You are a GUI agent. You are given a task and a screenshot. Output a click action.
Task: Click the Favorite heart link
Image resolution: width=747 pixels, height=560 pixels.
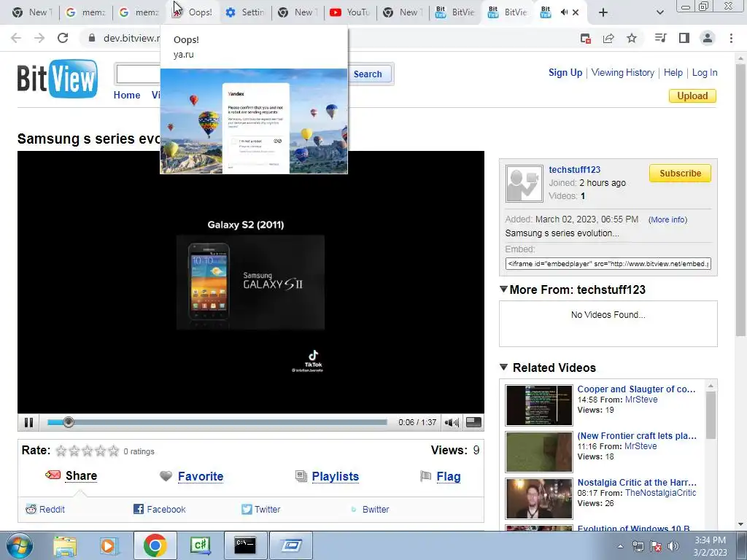point(200,476)
